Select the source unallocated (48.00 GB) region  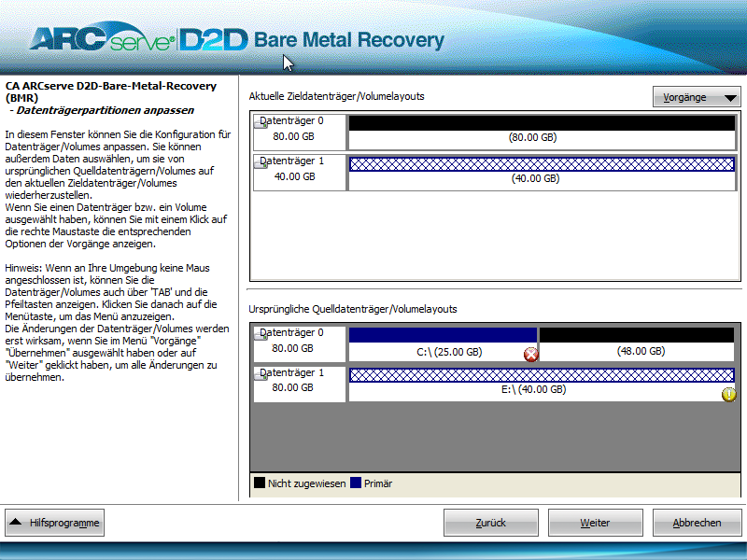tap(637, 344)
